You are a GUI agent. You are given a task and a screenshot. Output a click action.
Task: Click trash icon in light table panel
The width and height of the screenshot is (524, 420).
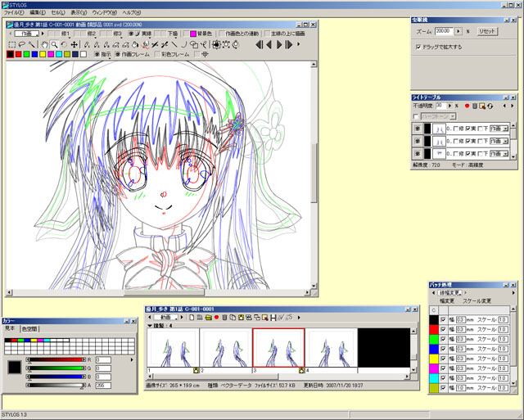[475, 106]
